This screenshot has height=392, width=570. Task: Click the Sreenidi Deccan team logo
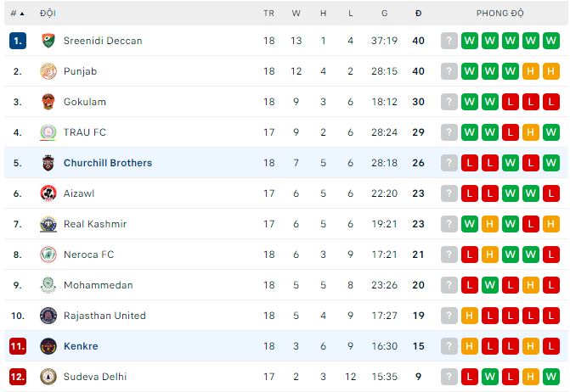[x=48, y=41]
